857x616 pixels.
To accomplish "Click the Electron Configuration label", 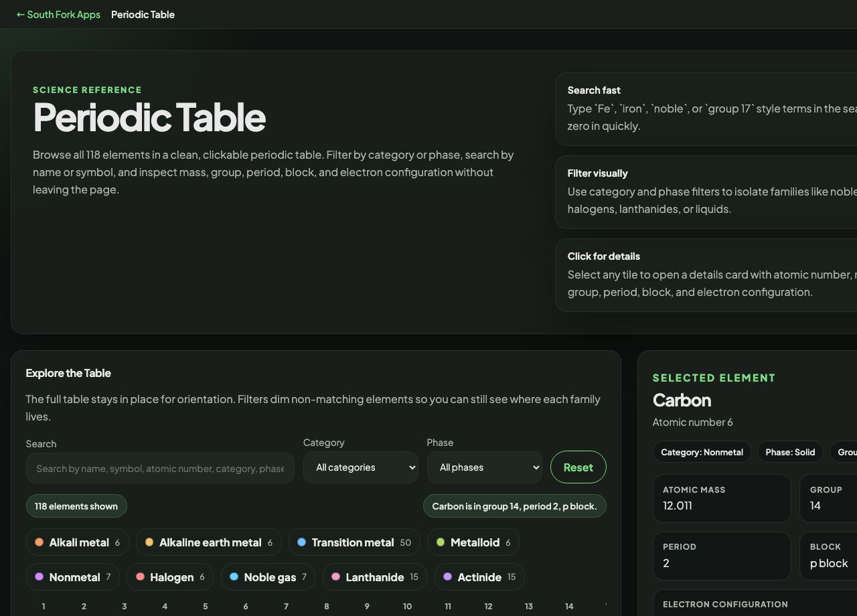I will pos(725,604).
